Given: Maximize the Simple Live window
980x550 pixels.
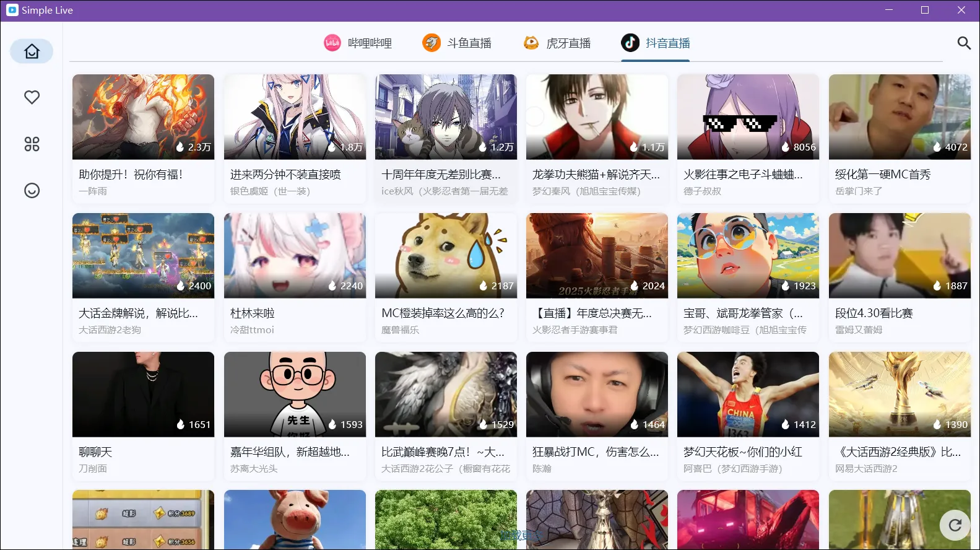Looking at the screenshot, I should pos(925,10).
